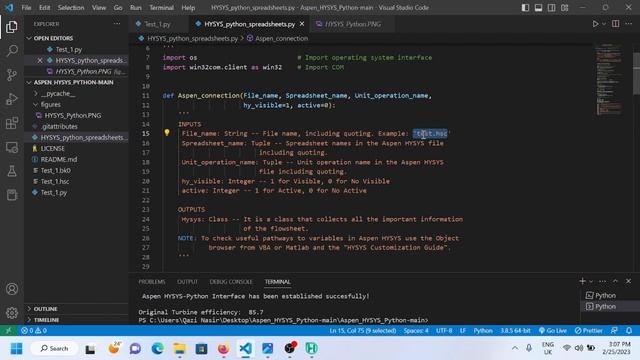Open the remote window indicator in status bar
Image resolution: width=640 pixels, height=360 pixels.
[x=8, y=330]
